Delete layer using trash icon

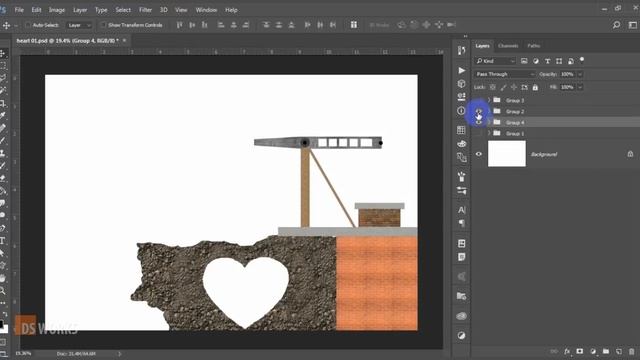tap(631, 351)
